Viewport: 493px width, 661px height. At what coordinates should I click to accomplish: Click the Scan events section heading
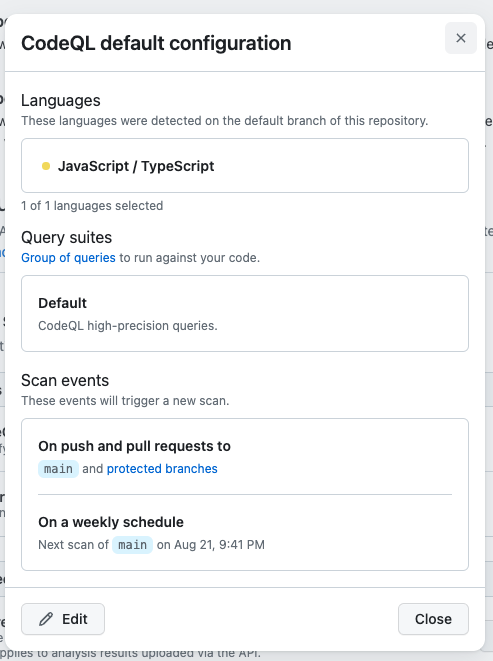click(x=65, y=380)
